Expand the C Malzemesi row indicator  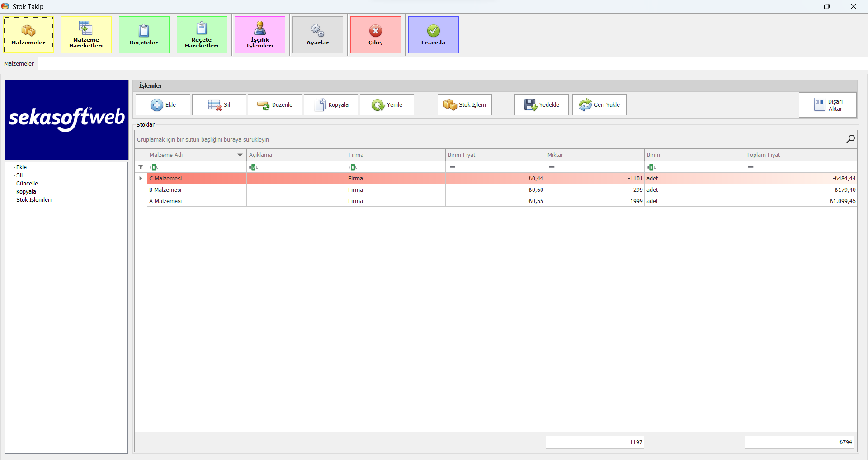click(141, 179)
